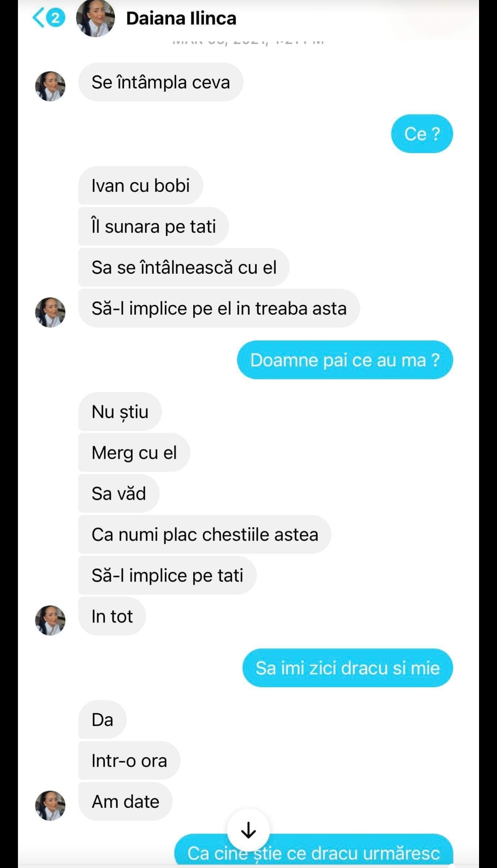
Task: Open the unread count badge showing 2
Action: pyautogui.click(x=56, y=18)
